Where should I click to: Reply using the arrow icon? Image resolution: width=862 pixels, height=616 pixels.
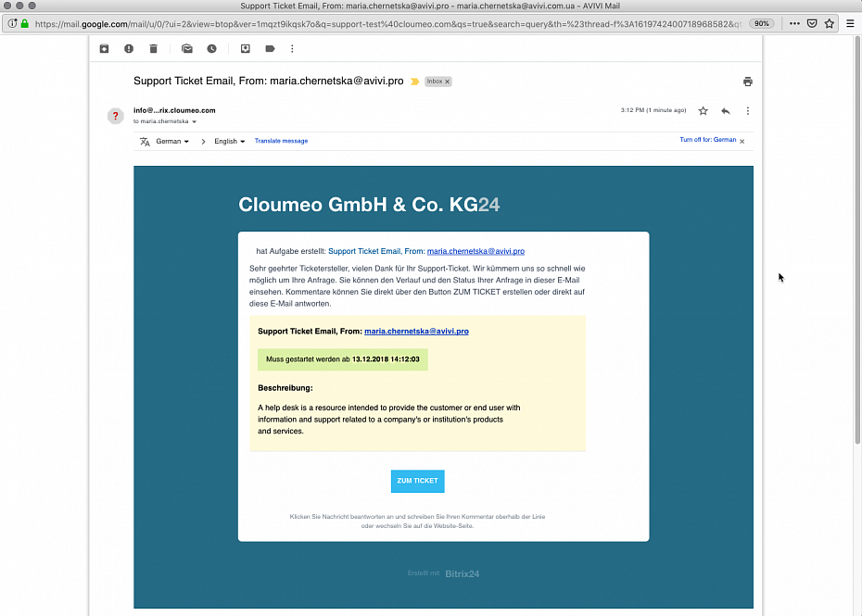pos(726,111)
